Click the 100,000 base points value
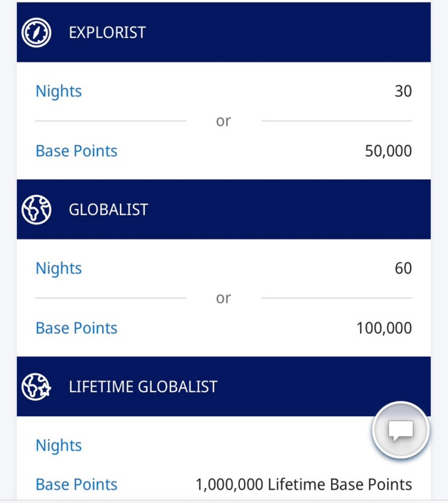The width and height of the screenshot is (448, 503). 384,328
